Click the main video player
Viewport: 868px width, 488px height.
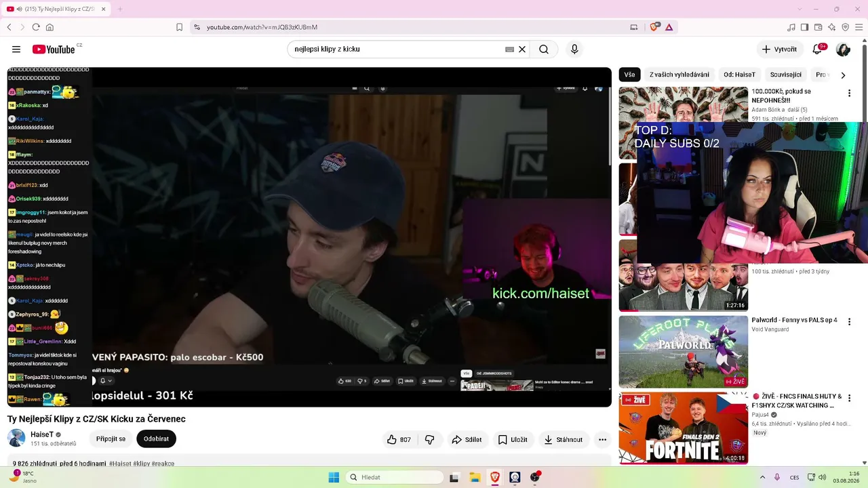coord(309,237)
